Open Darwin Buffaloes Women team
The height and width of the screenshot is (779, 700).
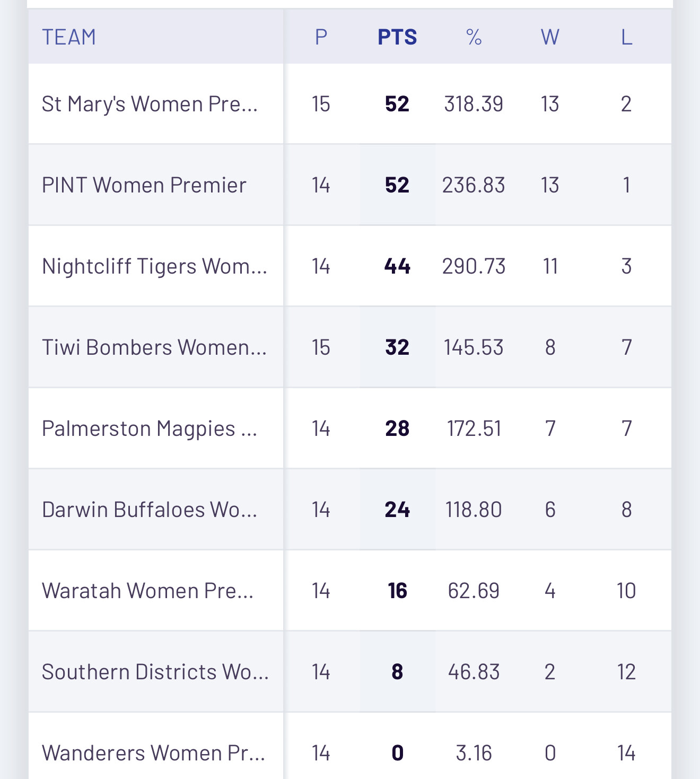150,510
